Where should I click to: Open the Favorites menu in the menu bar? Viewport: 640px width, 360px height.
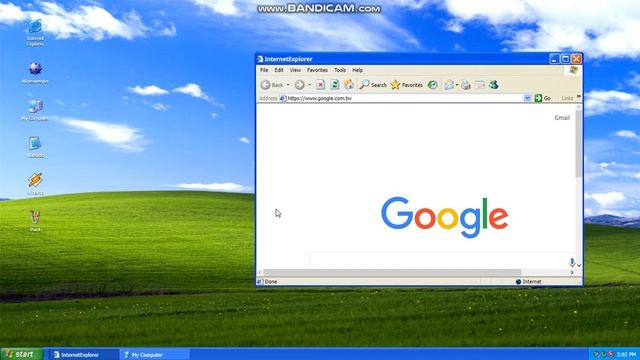(317, 70)
